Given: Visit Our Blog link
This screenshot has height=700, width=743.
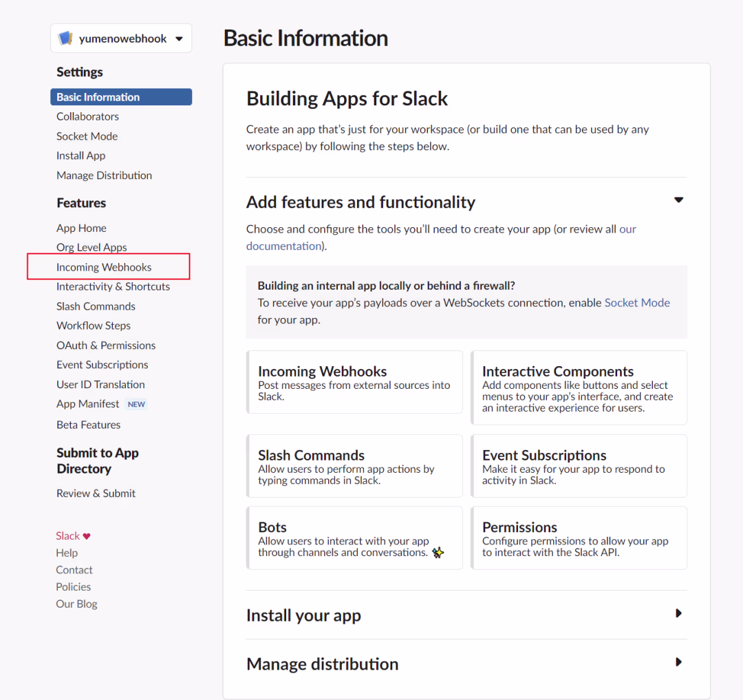Looking at the screenshot, I should [x=77, y=604].
